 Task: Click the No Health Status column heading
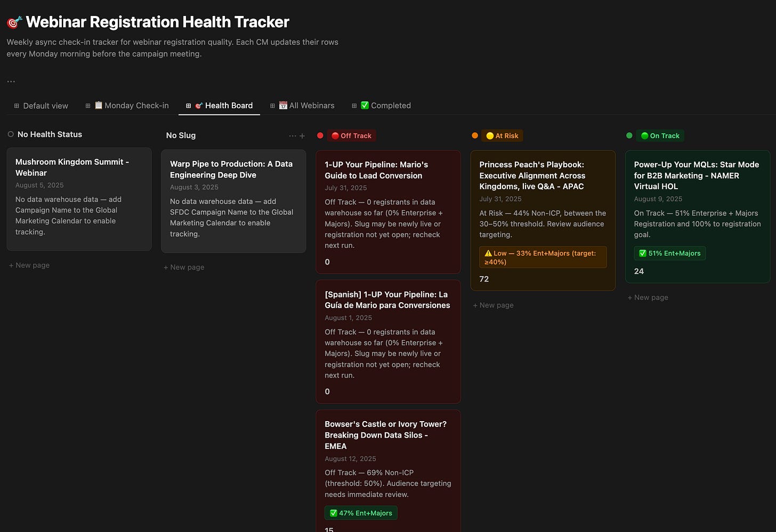pos(50,134)
